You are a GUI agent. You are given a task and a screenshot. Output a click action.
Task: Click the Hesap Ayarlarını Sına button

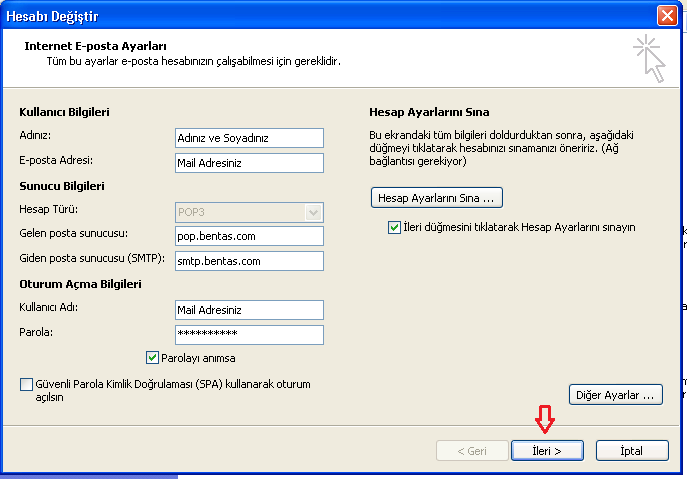click(x=436, y=198)
